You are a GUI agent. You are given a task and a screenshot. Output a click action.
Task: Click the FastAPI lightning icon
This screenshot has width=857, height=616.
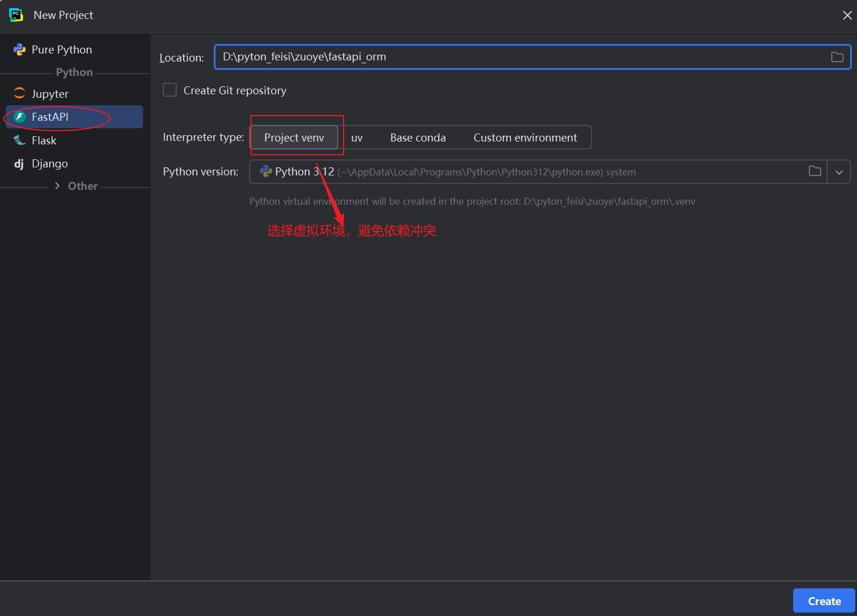[x=20, y=117]
